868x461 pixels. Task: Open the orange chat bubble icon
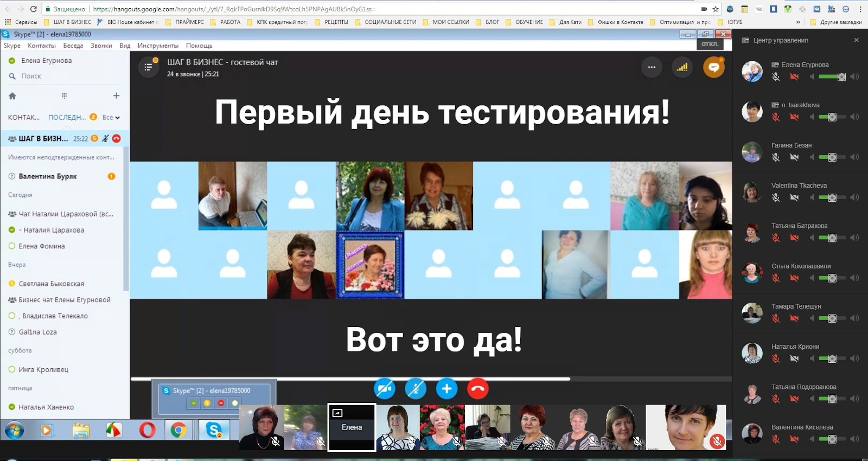pyautogui.click(x=714, y=67)
